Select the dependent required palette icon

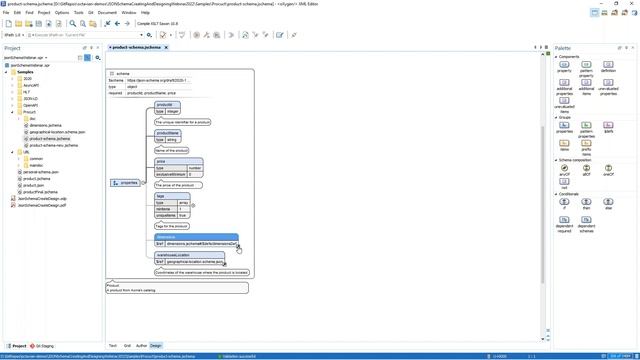(564, 225)
